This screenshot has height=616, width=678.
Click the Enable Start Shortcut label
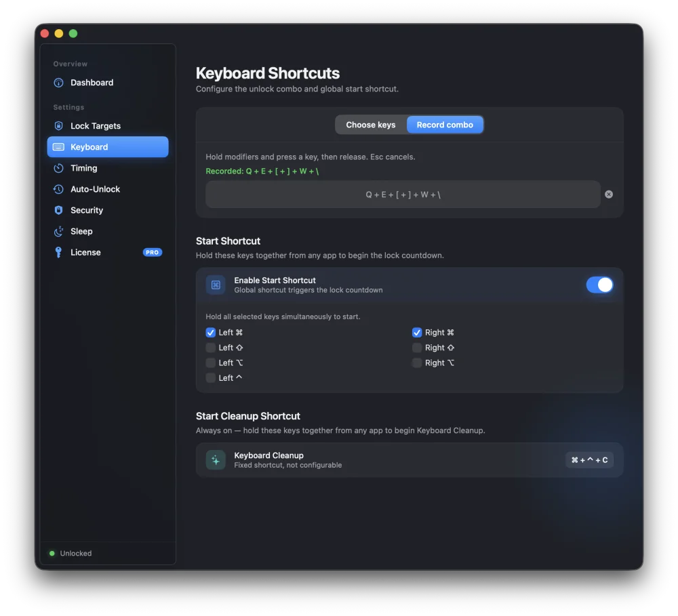click(275, 280)
